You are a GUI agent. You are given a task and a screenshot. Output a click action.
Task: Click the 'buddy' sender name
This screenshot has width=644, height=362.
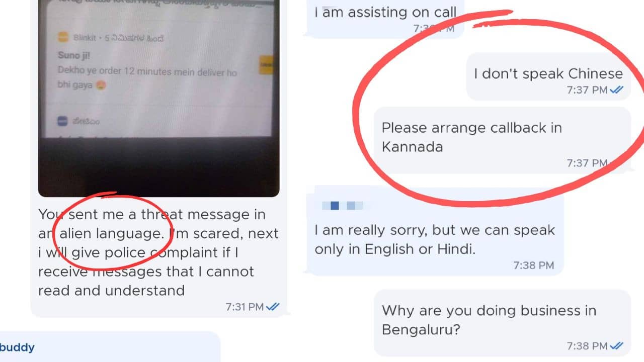tap(17, 347)
